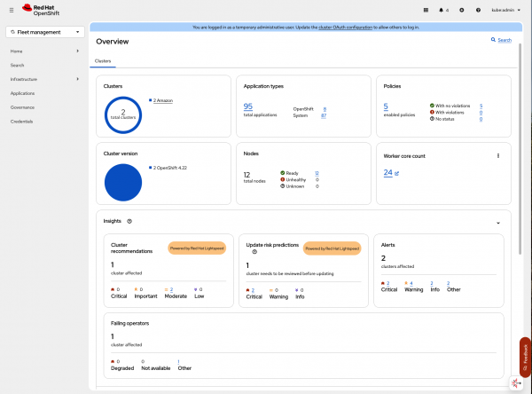Open the OpenShift application count link
Viewport: 532px width, 394px height.
point(325,109)
